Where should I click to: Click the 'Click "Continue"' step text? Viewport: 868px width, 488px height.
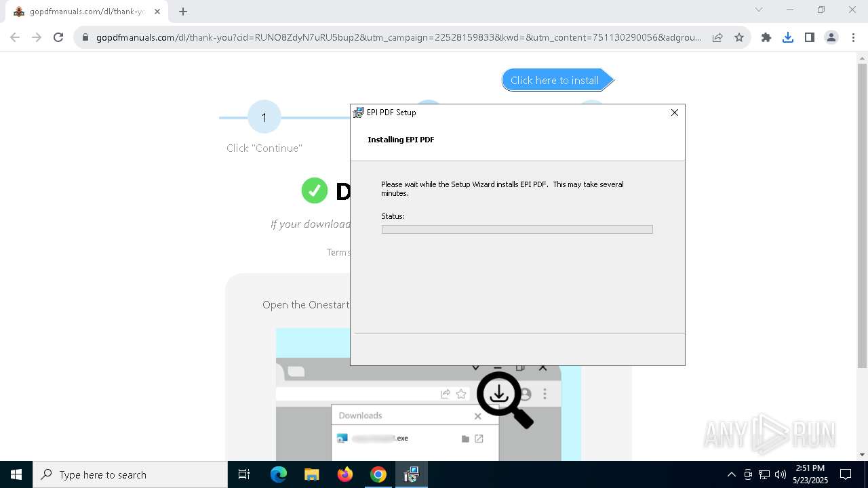coord(264,148)
